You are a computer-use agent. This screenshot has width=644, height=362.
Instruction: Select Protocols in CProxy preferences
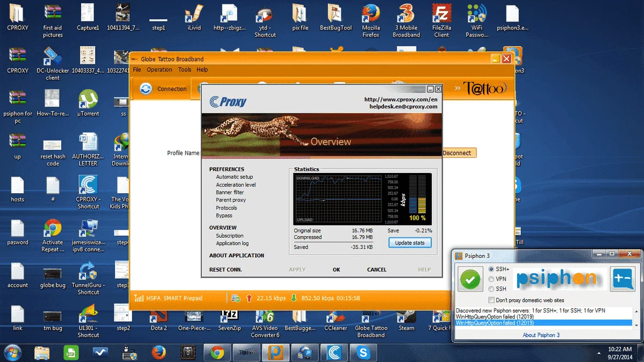226,208
